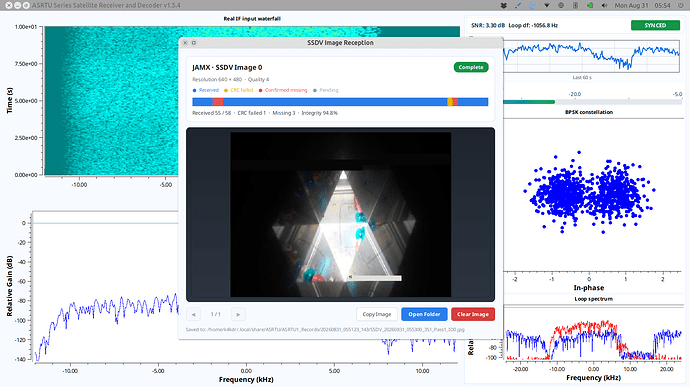Click the 'SNR: 3.30 dB' readout
Image resolution: width=690 pixels, height=387 pixels.
pyautogui.click(x=488, y=26)
